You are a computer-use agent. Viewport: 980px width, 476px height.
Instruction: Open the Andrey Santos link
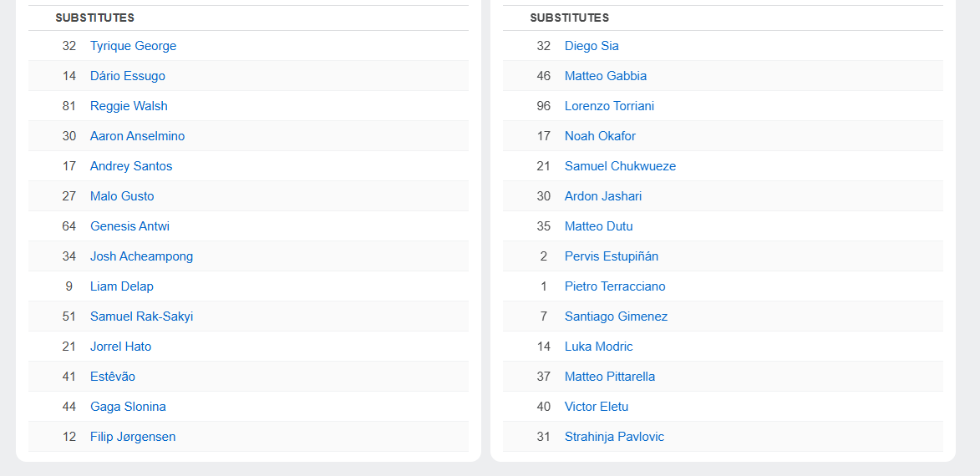tap(131, 166)
